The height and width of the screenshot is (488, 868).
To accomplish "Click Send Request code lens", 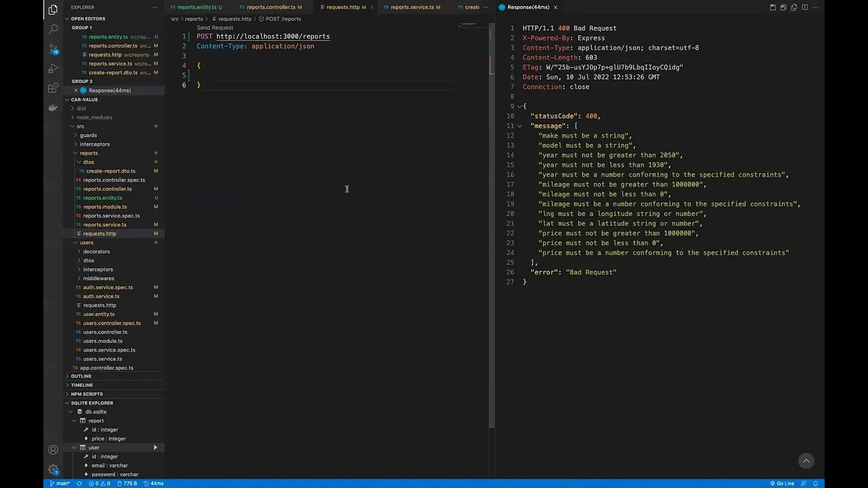I will [215, 28].
